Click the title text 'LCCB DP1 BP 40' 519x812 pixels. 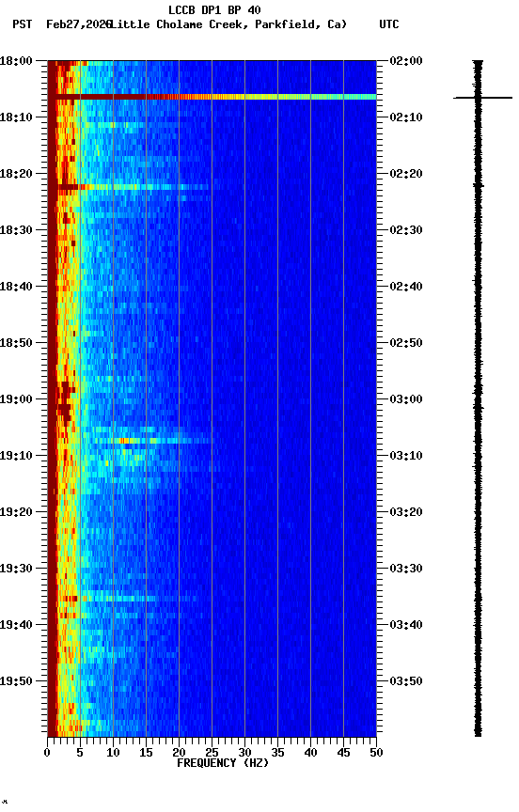pos(214,9)
